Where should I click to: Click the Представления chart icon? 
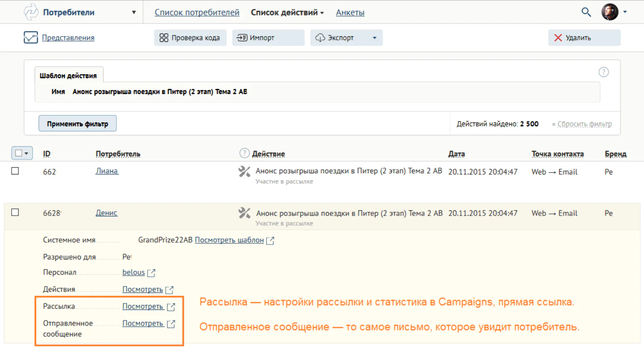31,37
